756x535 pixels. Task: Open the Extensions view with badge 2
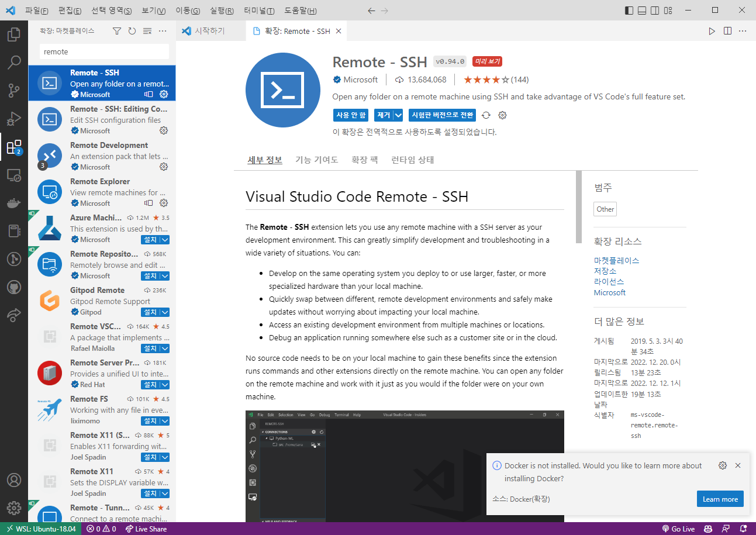click(x=14, y=147)
